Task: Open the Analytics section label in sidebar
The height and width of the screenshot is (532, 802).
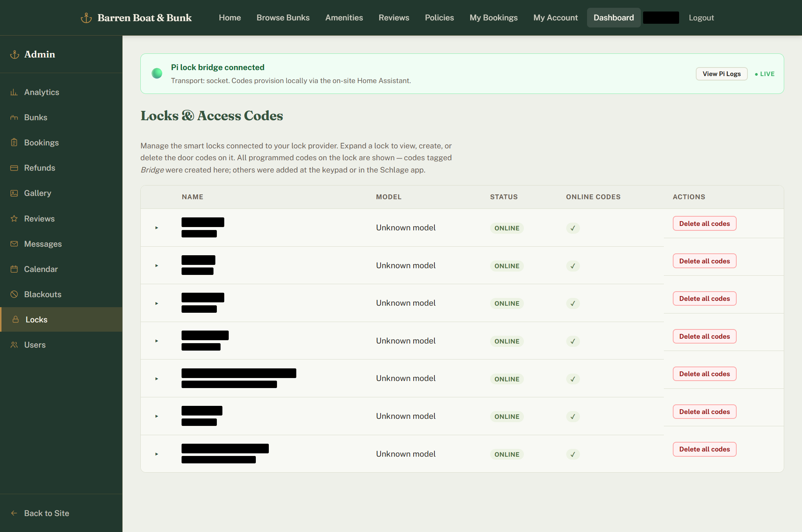Action: click(42, 92)
